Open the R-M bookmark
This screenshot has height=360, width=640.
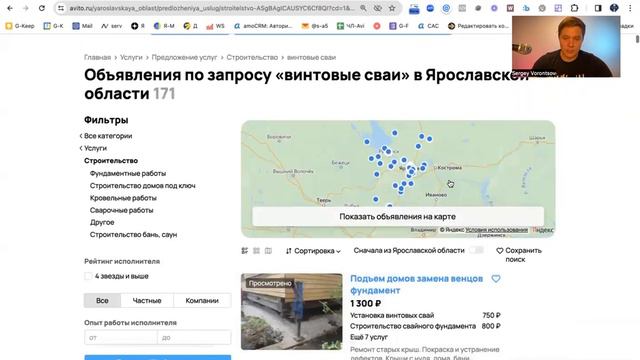[164, 26]
